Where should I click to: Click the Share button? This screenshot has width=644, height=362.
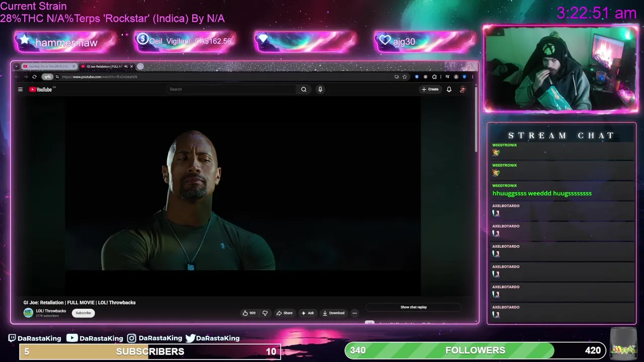pos(284,313)
